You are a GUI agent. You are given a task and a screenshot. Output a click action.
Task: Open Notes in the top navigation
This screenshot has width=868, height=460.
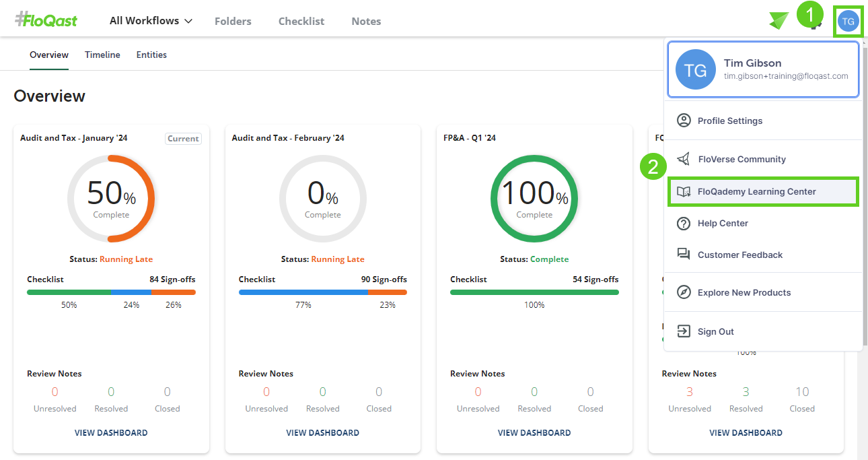click(x=366, y=22)
